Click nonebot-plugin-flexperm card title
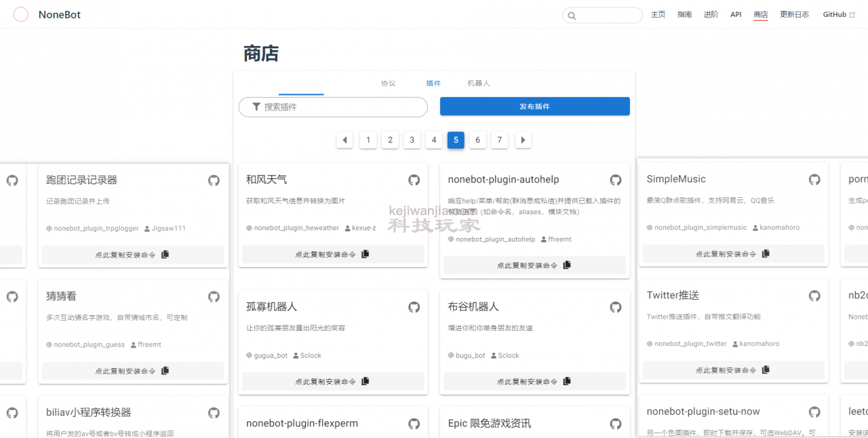The height and width of the screenshot is (438, 868). coord(302,424)
